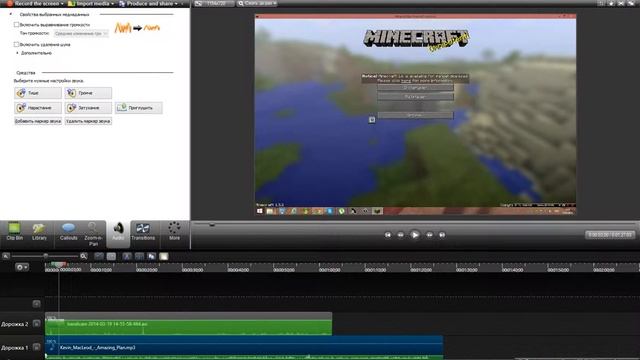Apply Нарастание fade in
The width and height of the screenshot is (640, 360).
coord(38,108)
